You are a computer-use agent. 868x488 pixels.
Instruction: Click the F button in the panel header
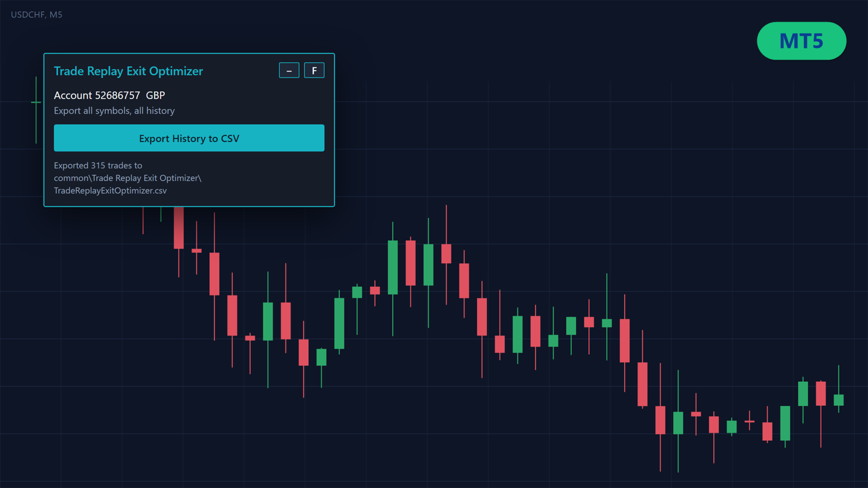click(314, 70)
